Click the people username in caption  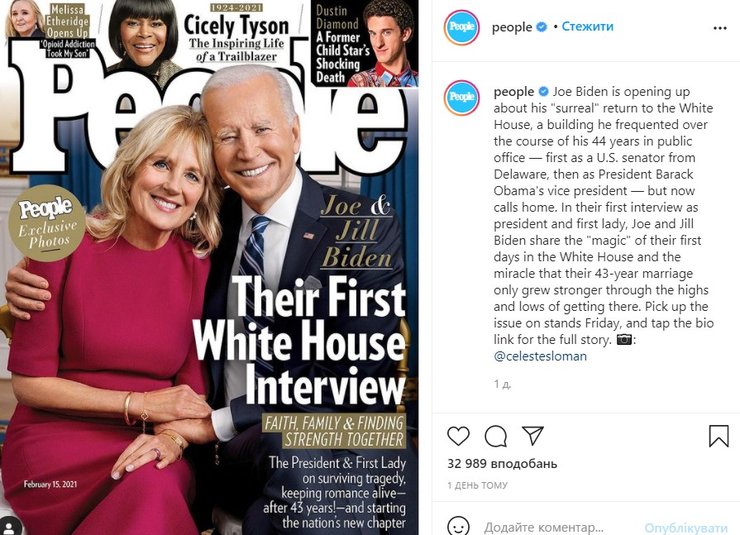click(x=514, y=92)
